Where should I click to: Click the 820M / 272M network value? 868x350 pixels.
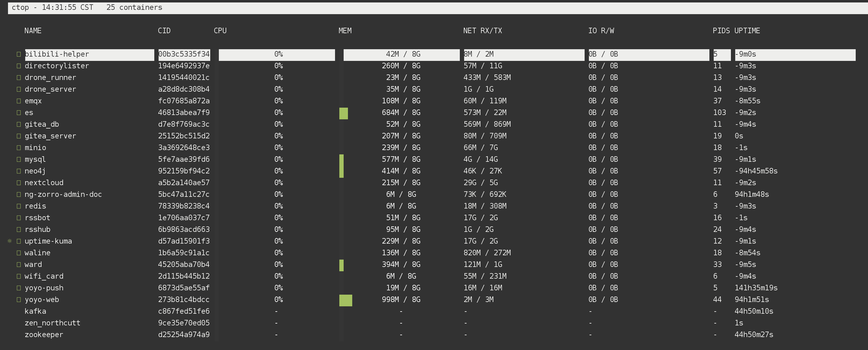487,253
